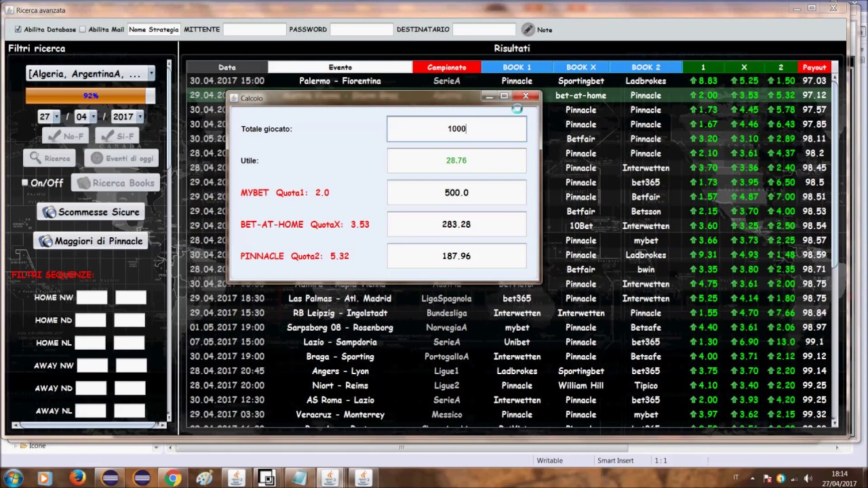Sort results by Data column header
The image size is (868, 488).
click(x=227, y=67)
